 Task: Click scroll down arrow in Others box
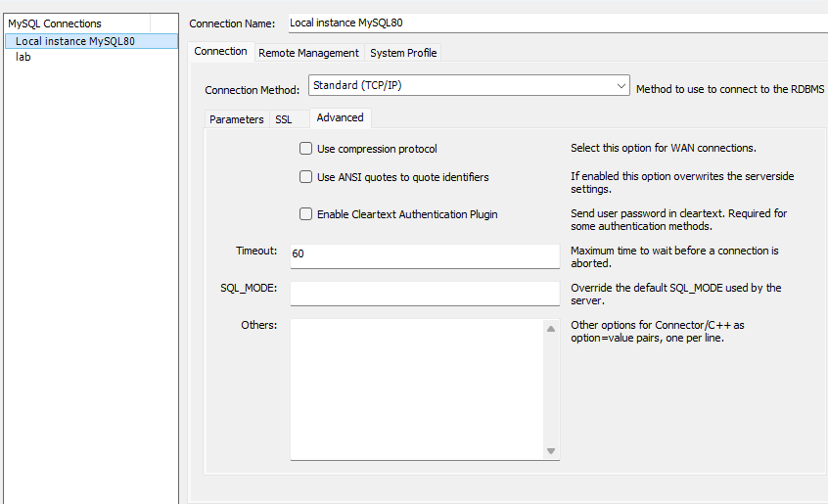click(551, 450)
